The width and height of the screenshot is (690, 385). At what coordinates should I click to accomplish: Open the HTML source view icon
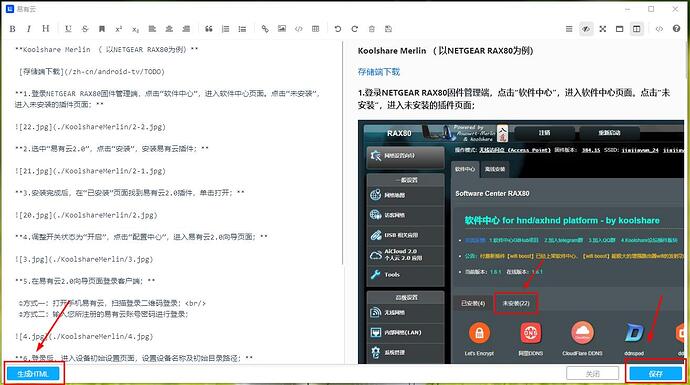pyautogui.click(x=659, y=29)
